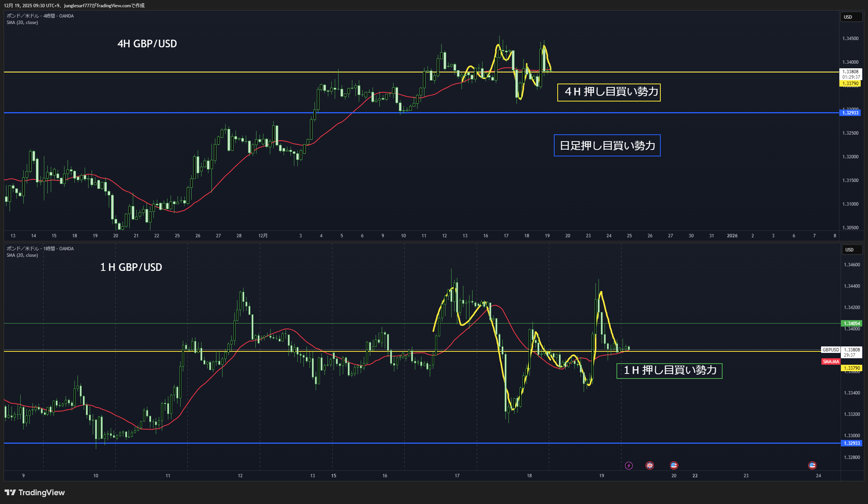The height and width of the screenshot is (504, 868).
Task: Select the '日足押し目買い勢力' blue text box
Action: 607,145
